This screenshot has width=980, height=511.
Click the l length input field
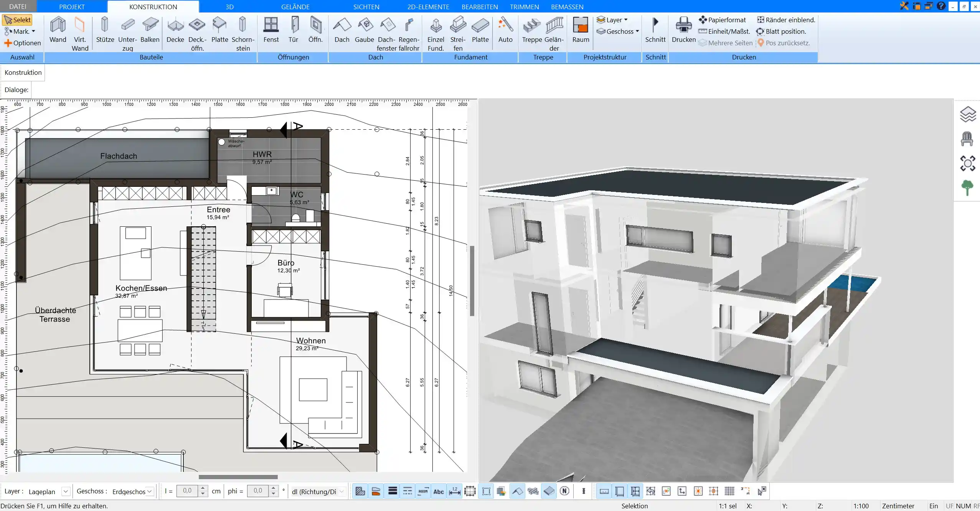tap(187, 491)
